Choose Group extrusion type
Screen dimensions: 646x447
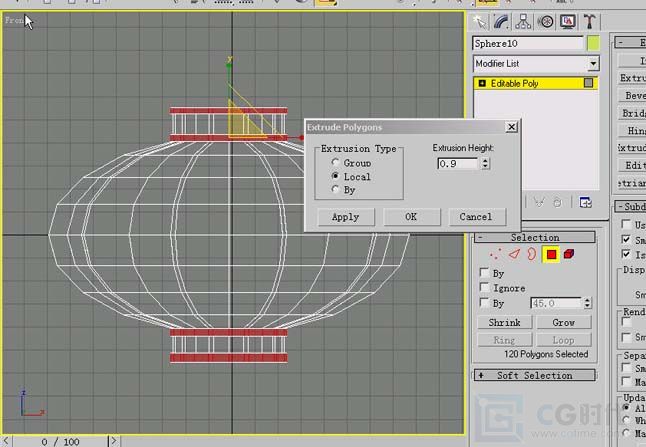coord(335,163)
